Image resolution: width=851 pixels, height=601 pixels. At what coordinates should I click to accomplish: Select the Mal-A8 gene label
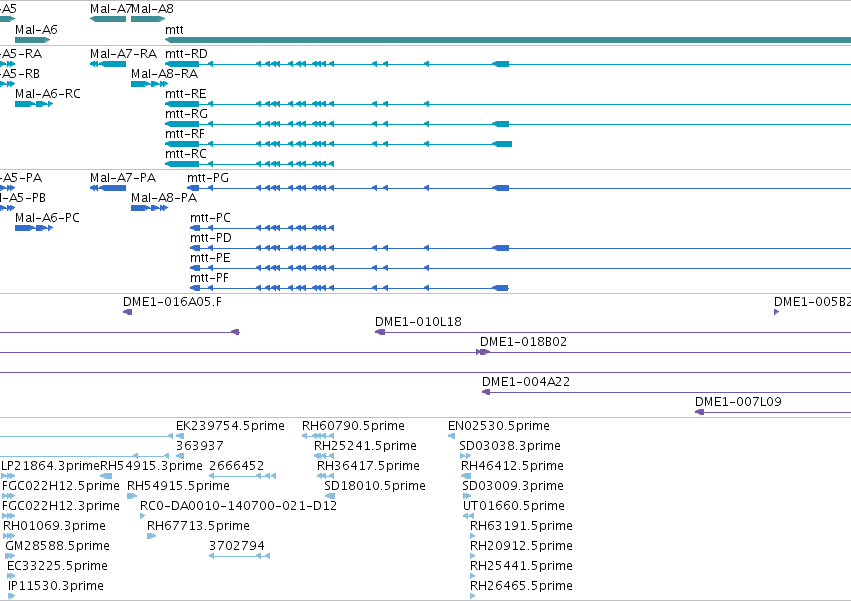153,9
